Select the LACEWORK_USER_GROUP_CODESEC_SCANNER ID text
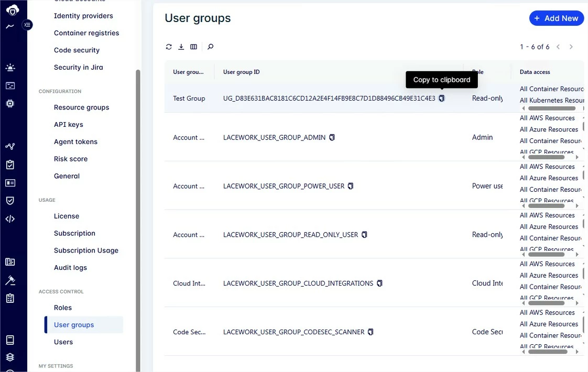Screen dimensions: 588x372 point(293,332)
